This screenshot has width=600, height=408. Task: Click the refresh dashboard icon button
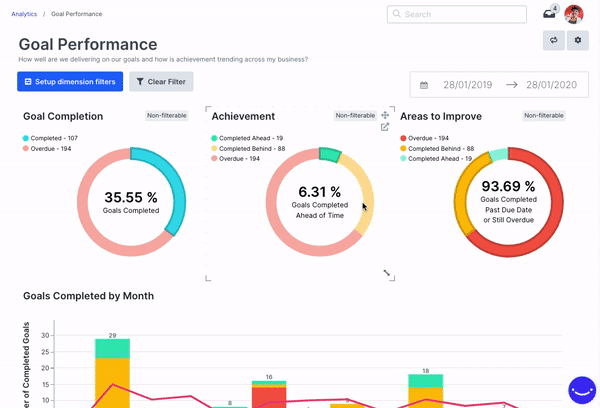pyautogui.click(x=553, y=41)
